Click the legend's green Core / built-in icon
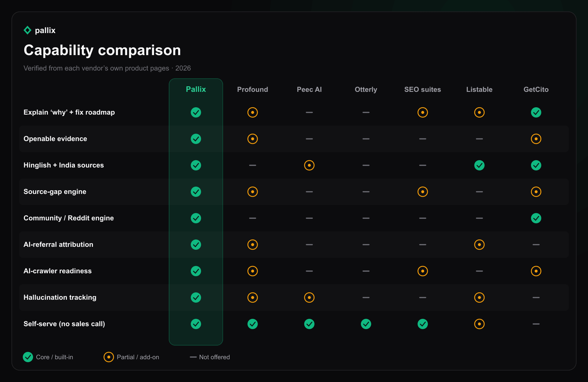588x382 pixels. click(x=28, y=357)
